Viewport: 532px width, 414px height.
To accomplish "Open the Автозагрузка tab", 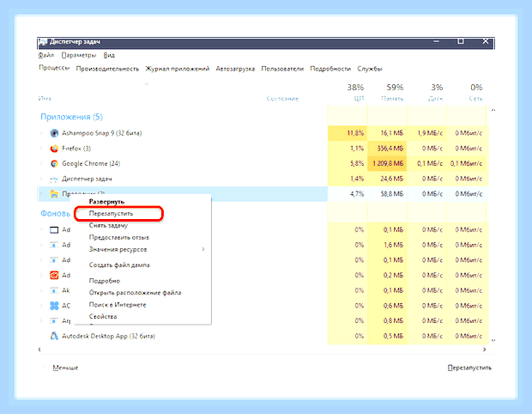I will pos(235,69).
